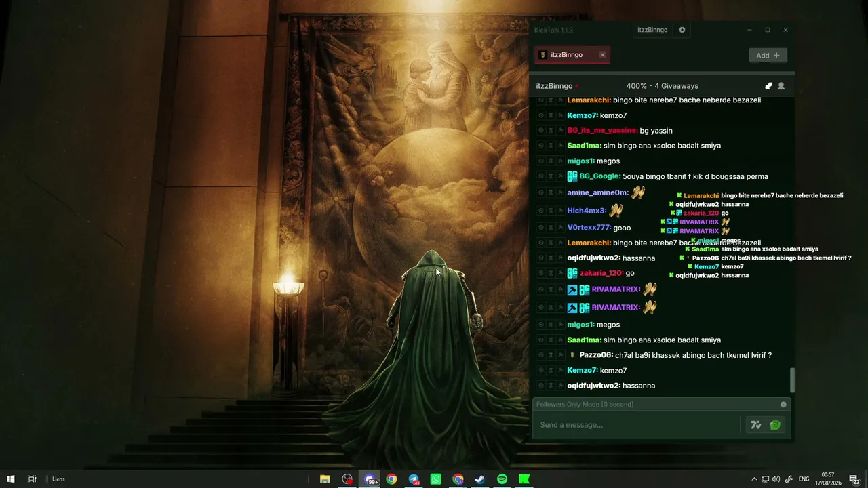Open BG_its_me_yassine user profile from username
The image size is (868, 488).
tap(602, 131)
